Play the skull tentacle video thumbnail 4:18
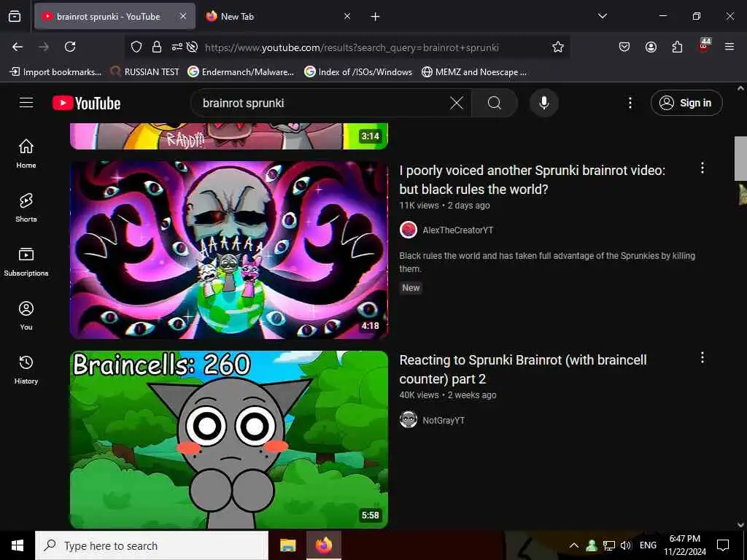 tap(229, 250)
